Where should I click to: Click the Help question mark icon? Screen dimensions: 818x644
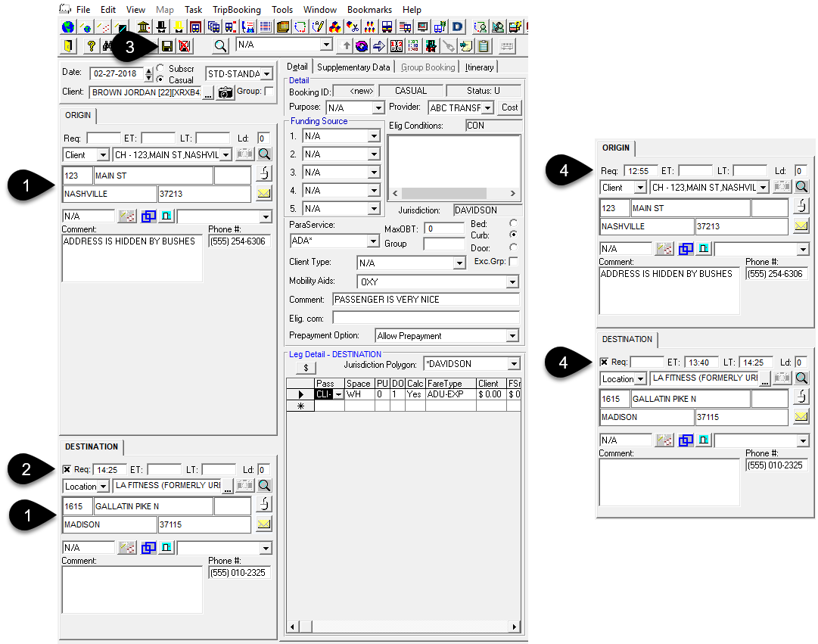click(x=89, y=45)
